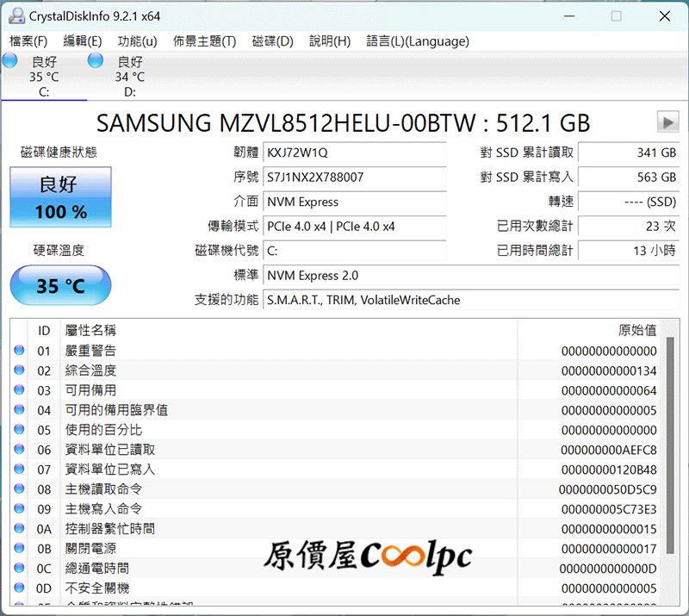The width and height of the screenshot is (689, 616).
Task: Click the power on count value 23 次
Action: [629, 227]
